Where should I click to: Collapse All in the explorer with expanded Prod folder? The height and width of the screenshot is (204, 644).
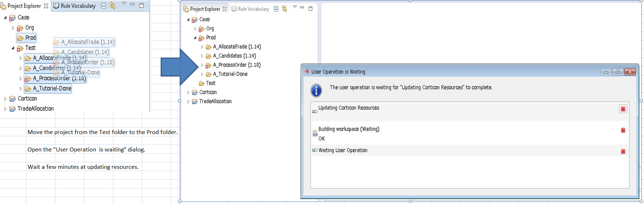(276, 9)
